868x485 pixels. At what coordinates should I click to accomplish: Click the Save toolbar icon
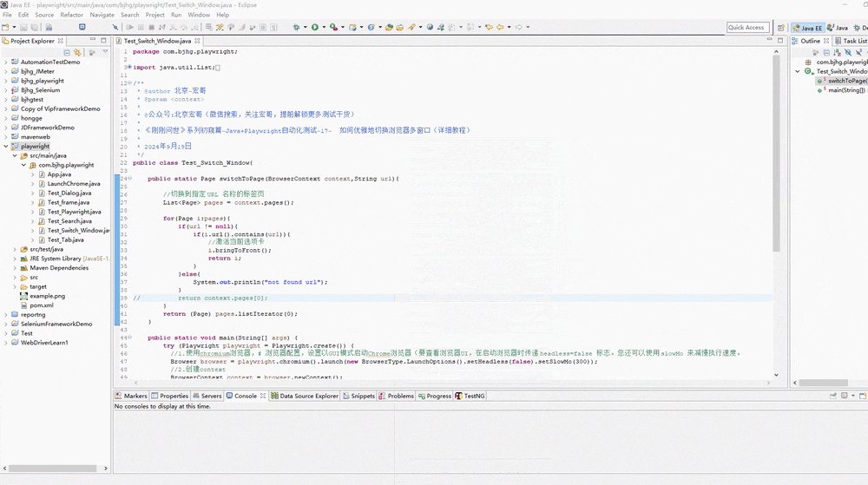click(23, 27)
